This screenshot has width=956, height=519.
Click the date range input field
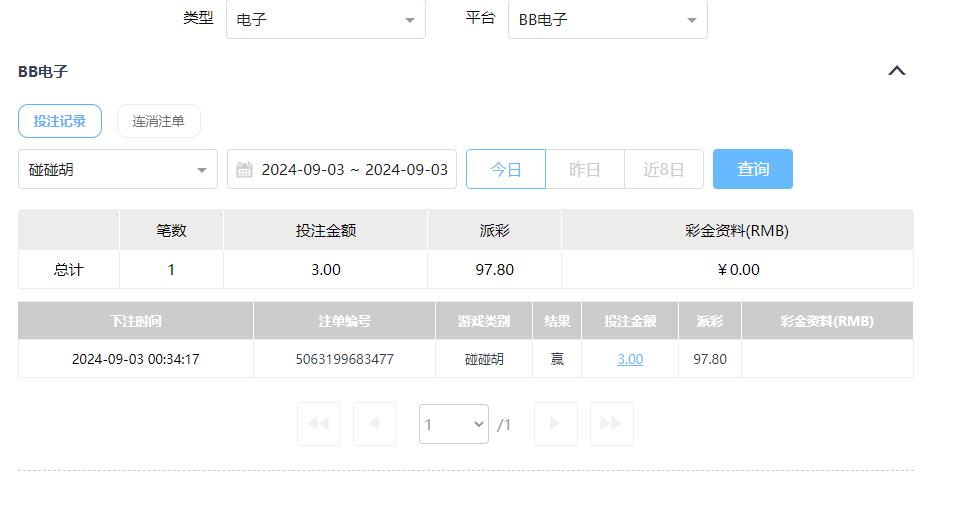[x=354, y=170]
